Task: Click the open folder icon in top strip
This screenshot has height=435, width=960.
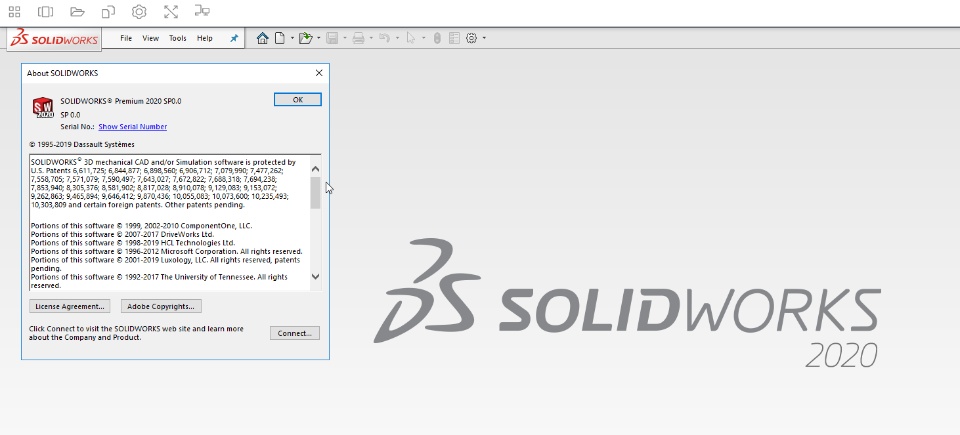Action: point(77,12)
